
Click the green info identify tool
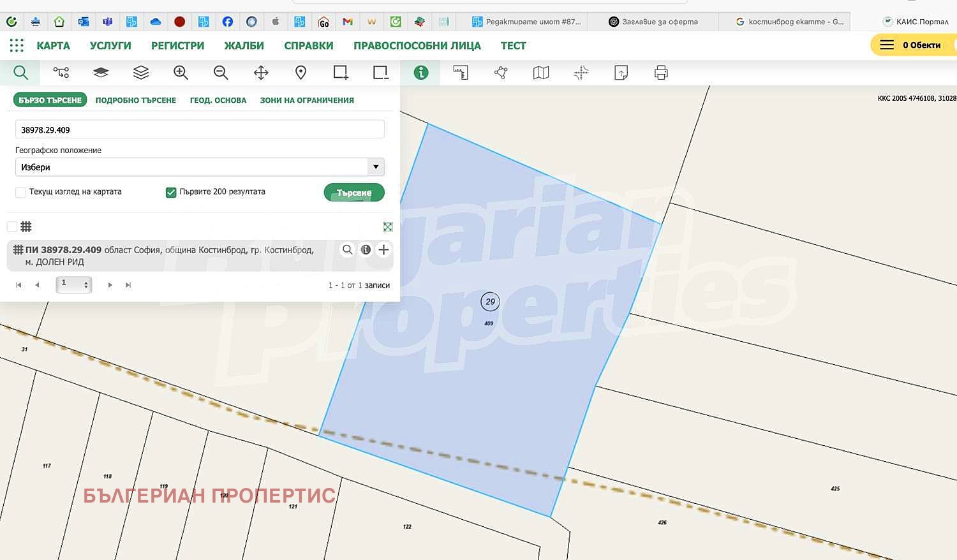tap(420, 73)
